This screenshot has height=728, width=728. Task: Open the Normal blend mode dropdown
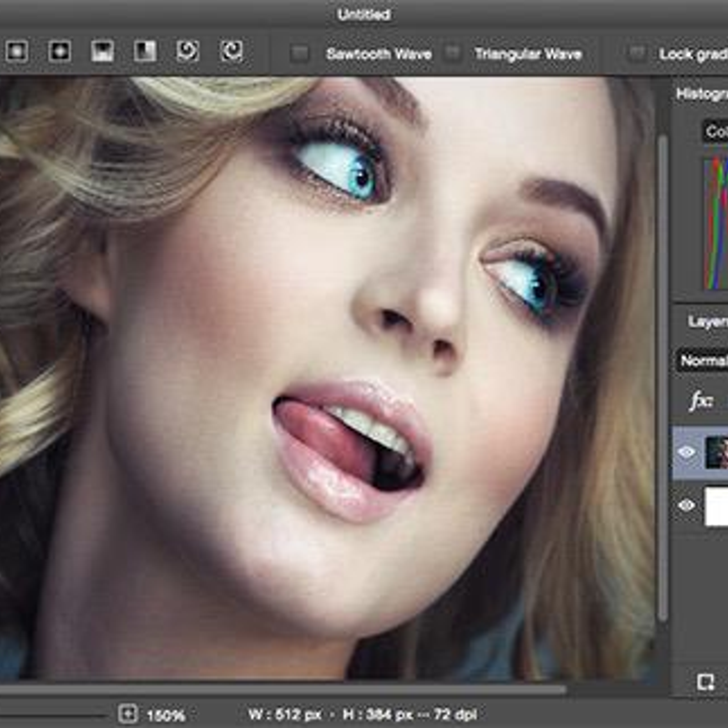click(x=702, y=361)
